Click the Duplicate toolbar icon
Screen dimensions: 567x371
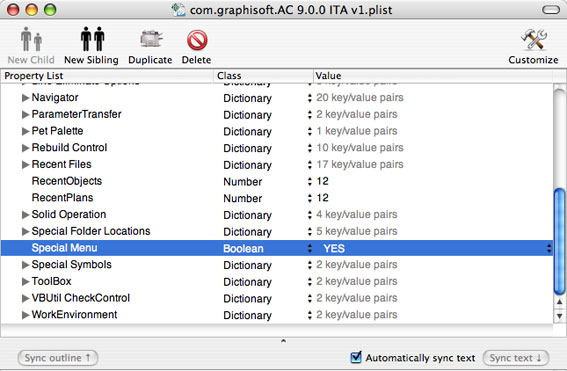(151, 39)
